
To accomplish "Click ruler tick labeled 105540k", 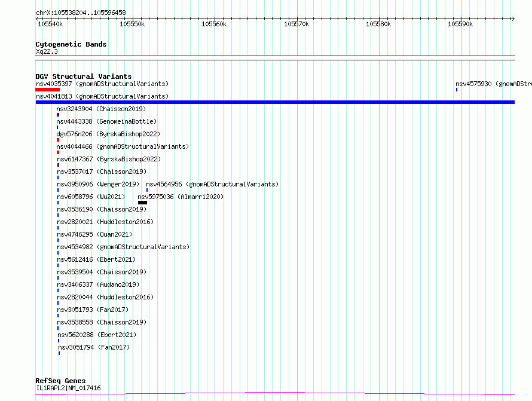I will pos(50,24).
